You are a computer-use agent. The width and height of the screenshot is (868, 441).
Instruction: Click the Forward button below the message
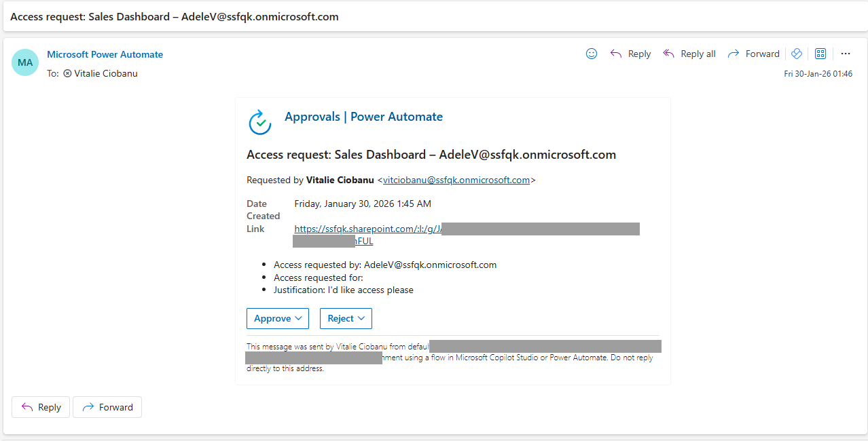(x=107, y=407)
